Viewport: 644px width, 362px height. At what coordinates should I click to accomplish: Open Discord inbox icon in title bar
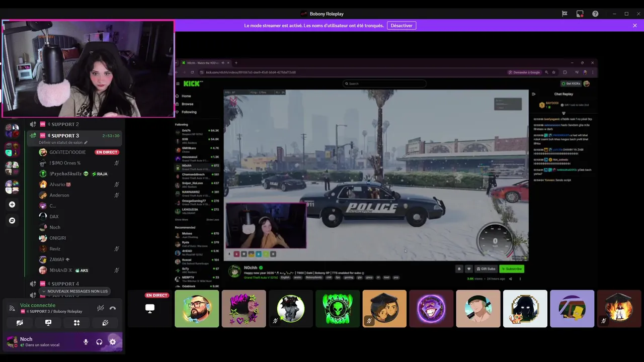pos(580,14)
